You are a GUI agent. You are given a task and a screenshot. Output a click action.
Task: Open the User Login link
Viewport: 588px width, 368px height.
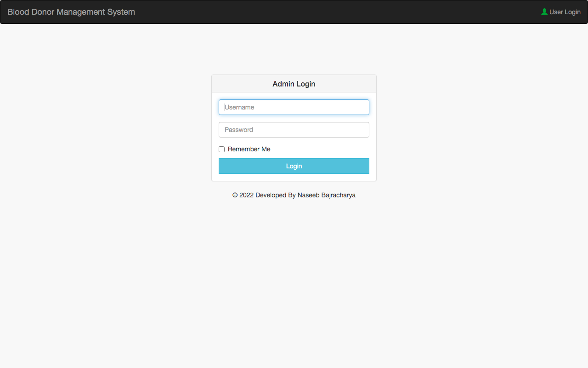[x=561, y=12]
